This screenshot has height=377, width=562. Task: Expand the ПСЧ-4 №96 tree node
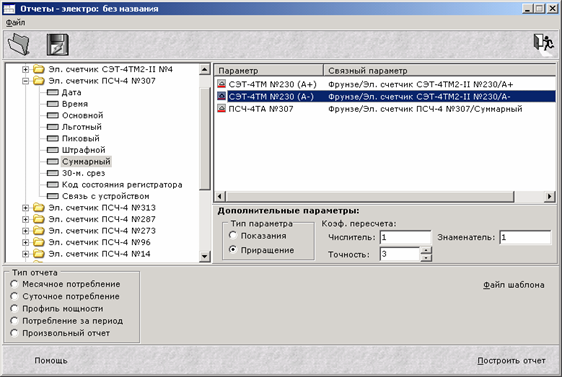tap(25, 242)
